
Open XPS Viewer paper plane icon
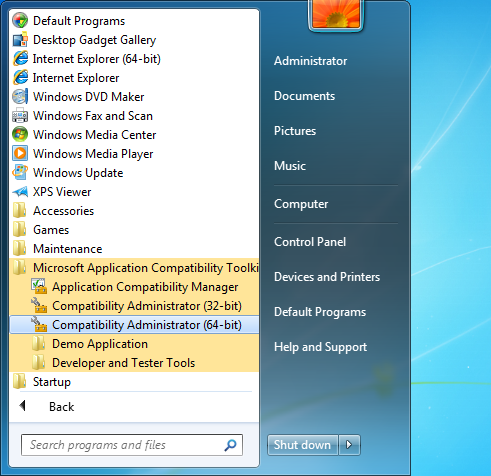[20, 192]
